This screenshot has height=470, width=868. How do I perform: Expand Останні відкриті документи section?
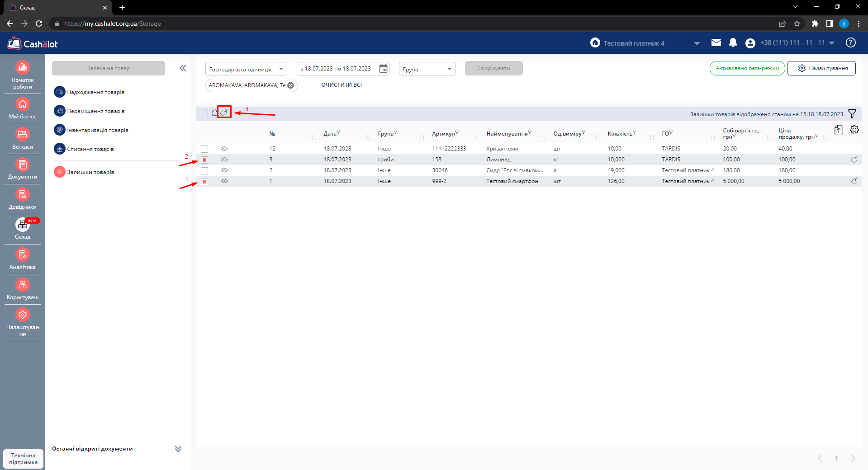coord(178,449)
